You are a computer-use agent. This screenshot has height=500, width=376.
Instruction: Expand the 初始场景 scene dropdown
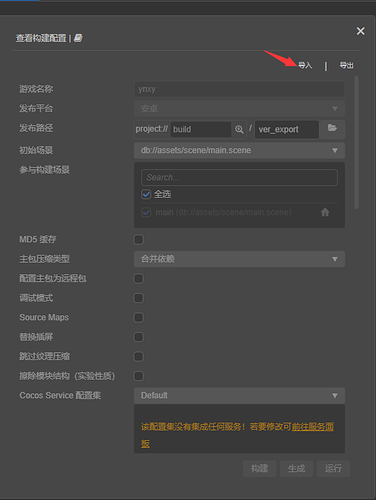[x=239, y=150]
